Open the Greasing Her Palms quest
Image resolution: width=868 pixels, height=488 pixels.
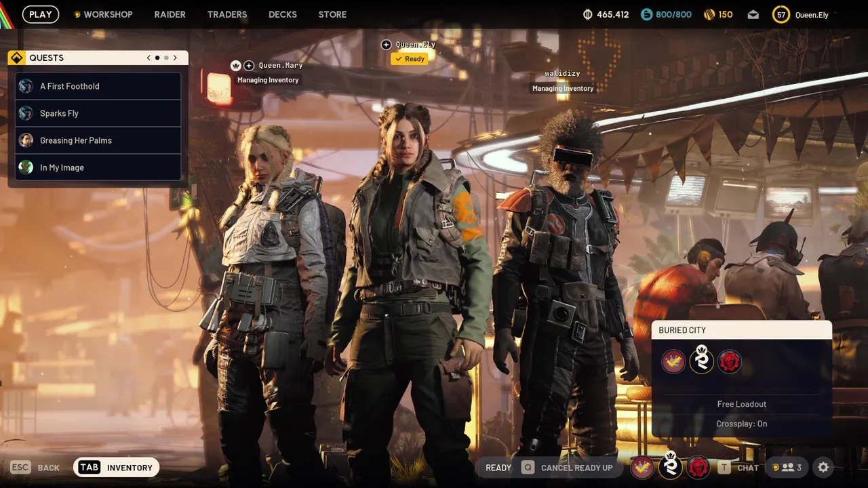tap(98, 140)
